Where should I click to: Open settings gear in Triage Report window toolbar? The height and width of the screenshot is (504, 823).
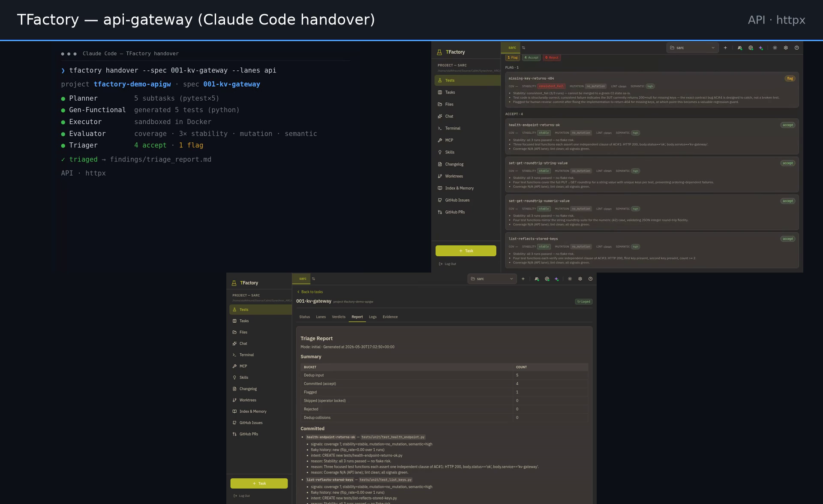[580, 279]
